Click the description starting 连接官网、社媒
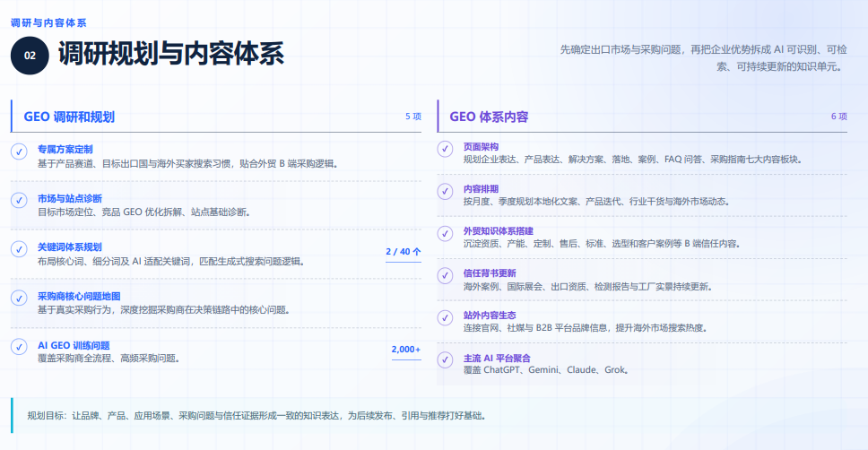 coord(586,328)
